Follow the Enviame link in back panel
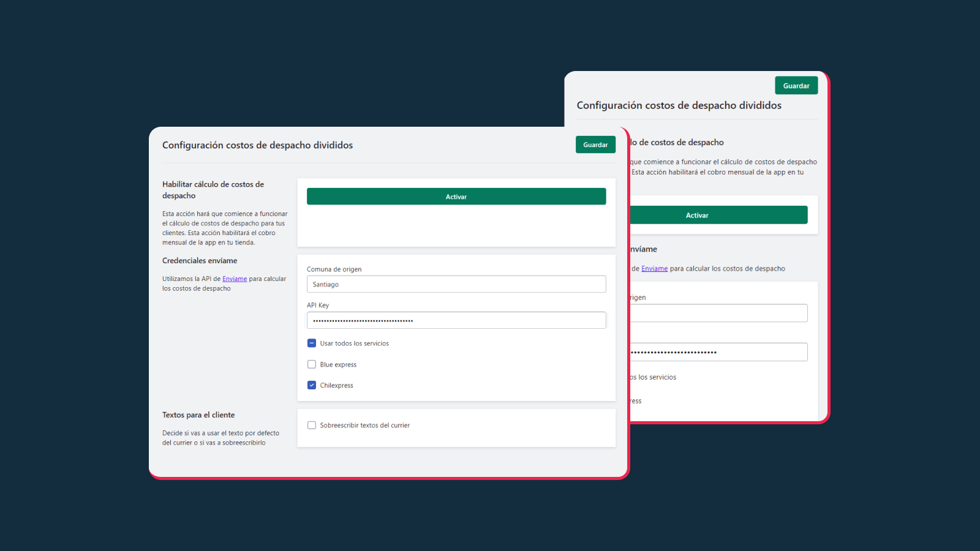The image size is (980, 551). (x=654, y=269)
